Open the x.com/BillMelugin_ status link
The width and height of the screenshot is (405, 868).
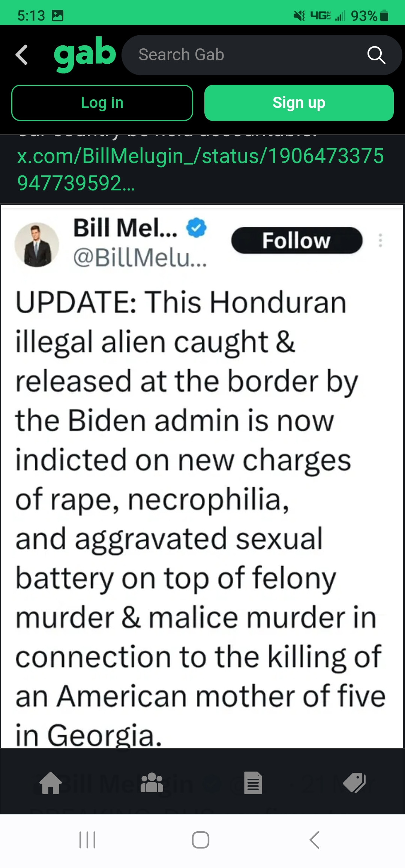pos(200,169)
